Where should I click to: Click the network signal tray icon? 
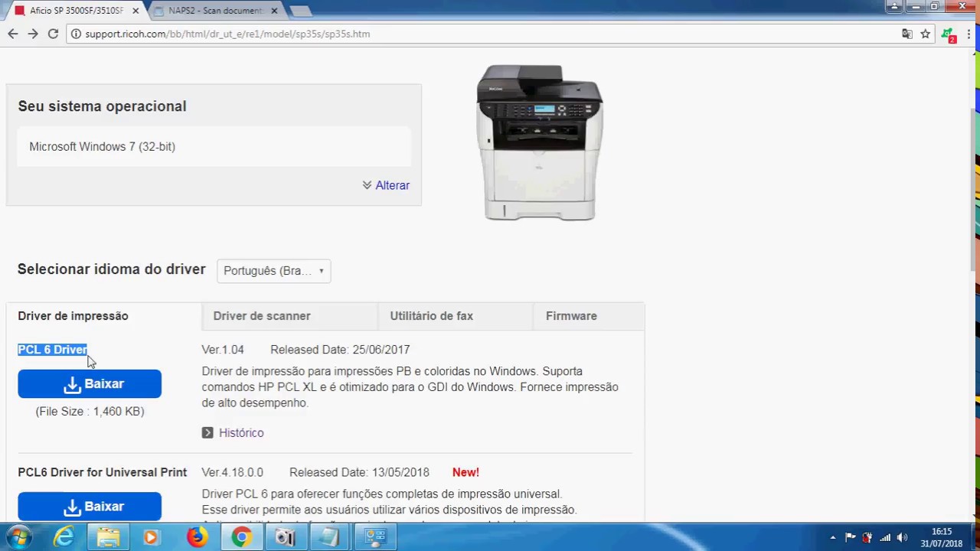885,537
